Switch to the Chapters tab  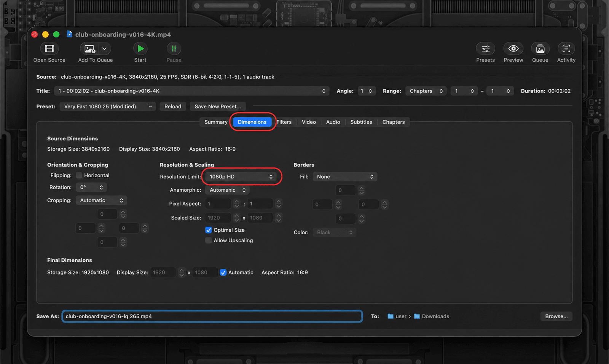click(394, 122)
